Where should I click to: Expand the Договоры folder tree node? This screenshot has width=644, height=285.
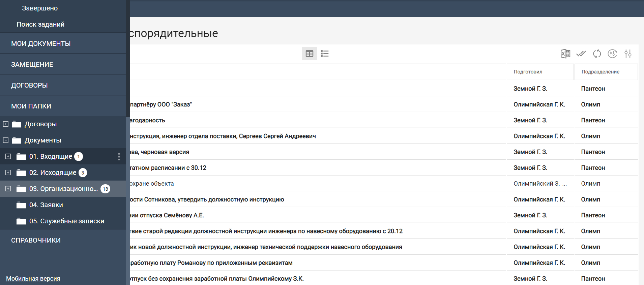(6, 124)
